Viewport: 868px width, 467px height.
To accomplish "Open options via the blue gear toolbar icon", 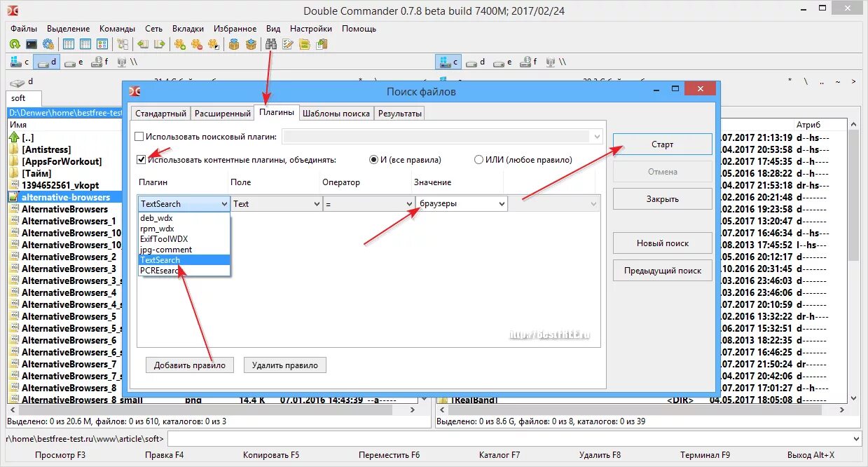I will (x=48, y=44).
